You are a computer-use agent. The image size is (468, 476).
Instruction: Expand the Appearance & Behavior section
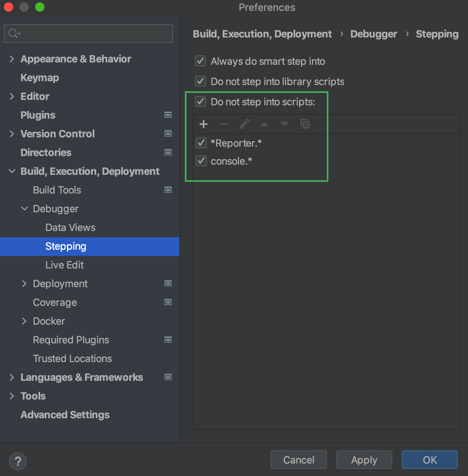tap(12, 59)
